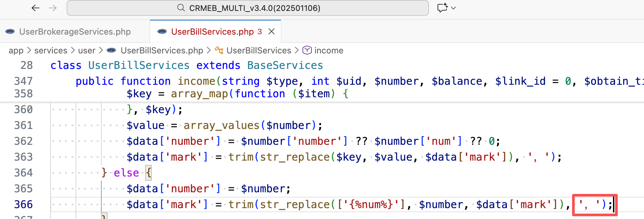This screenshot has height=219, width=644.
Task: Click the class symbol icon before UserBillServices
Action: pyautogui.click(x=219, y=50)
